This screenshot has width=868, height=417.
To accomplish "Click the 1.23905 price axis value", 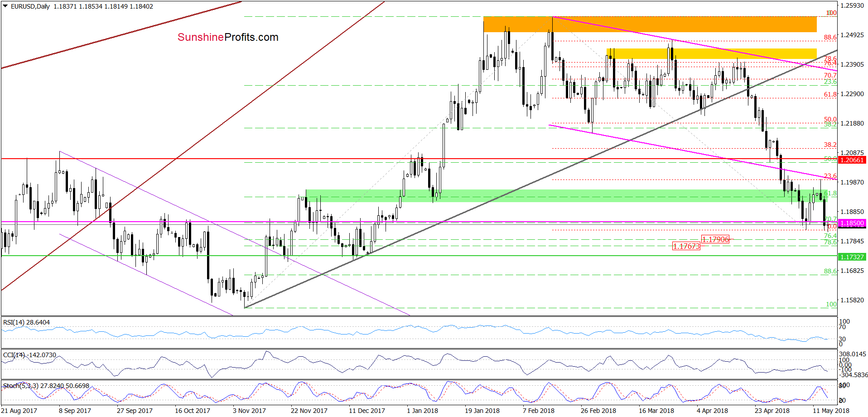I will click(852, 64).
